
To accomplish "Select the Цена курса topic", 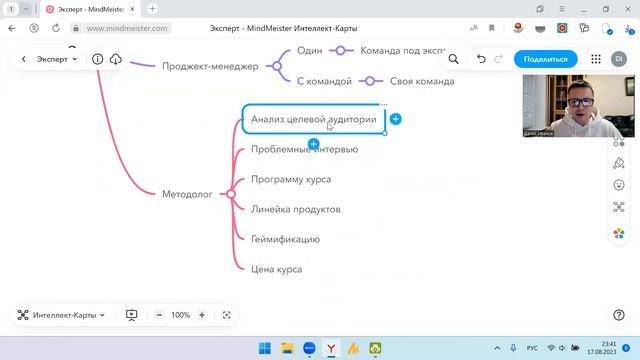I will coord(276,269).
